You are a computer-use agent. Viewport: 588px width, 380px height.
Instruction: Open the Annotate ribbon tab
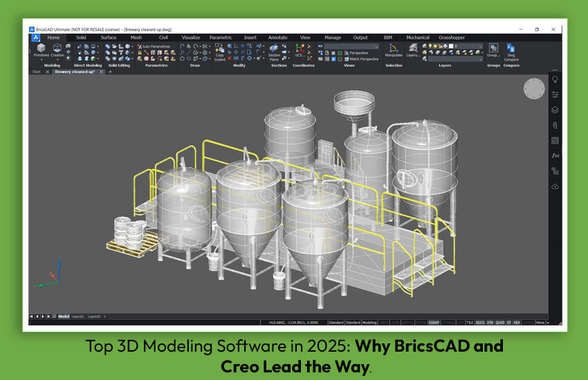pos(277,37)
